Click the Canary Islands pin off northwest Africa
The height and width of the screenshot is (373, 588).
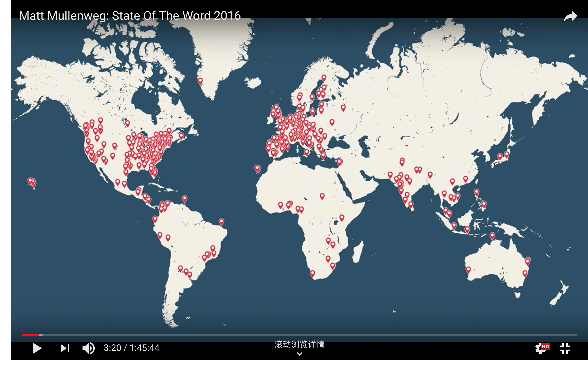[x=257, y=168]
